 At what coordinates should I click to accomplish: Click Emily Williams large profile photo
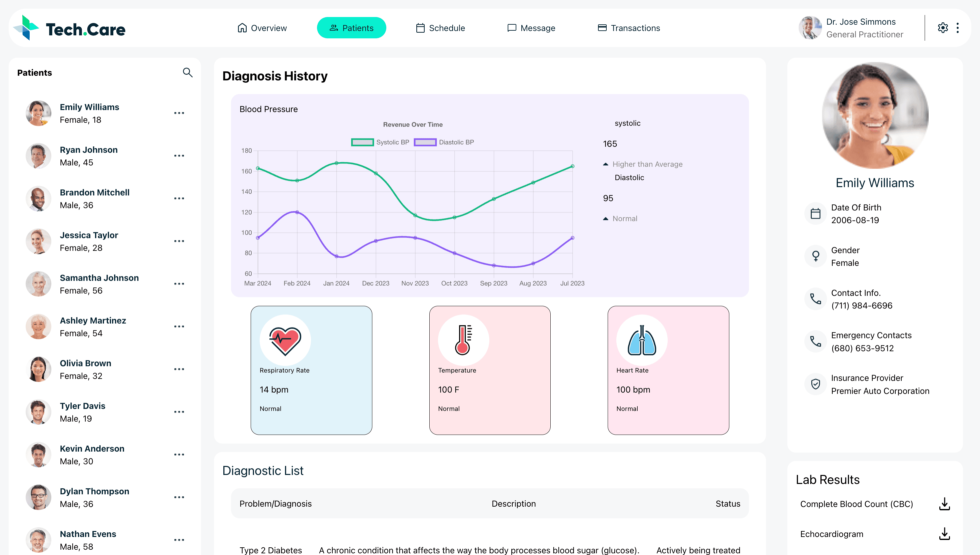click(875, 115)
